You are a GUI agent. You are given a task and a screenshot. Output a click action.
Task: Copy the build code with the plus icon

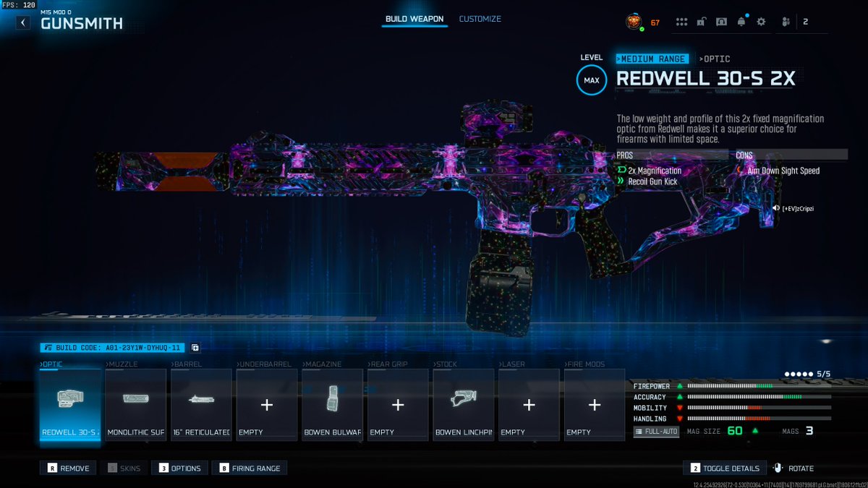coord(195,348)
